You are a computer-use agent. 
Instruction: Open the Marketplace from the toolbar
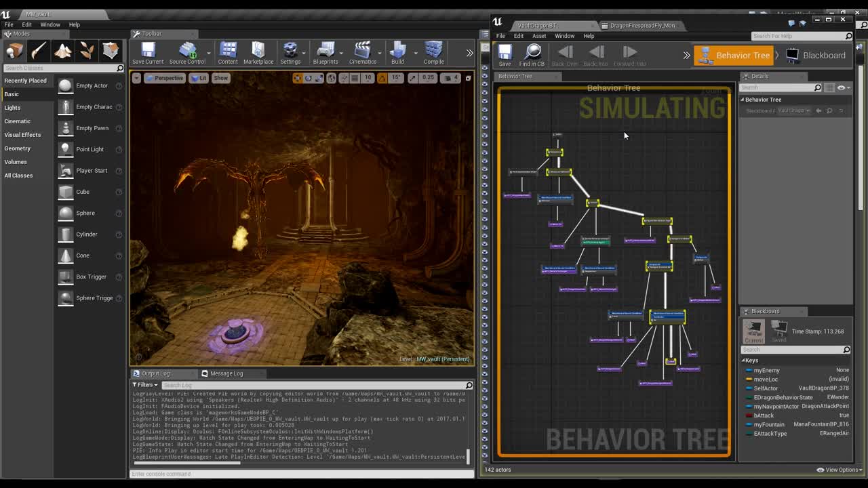(x=258, y=51)
